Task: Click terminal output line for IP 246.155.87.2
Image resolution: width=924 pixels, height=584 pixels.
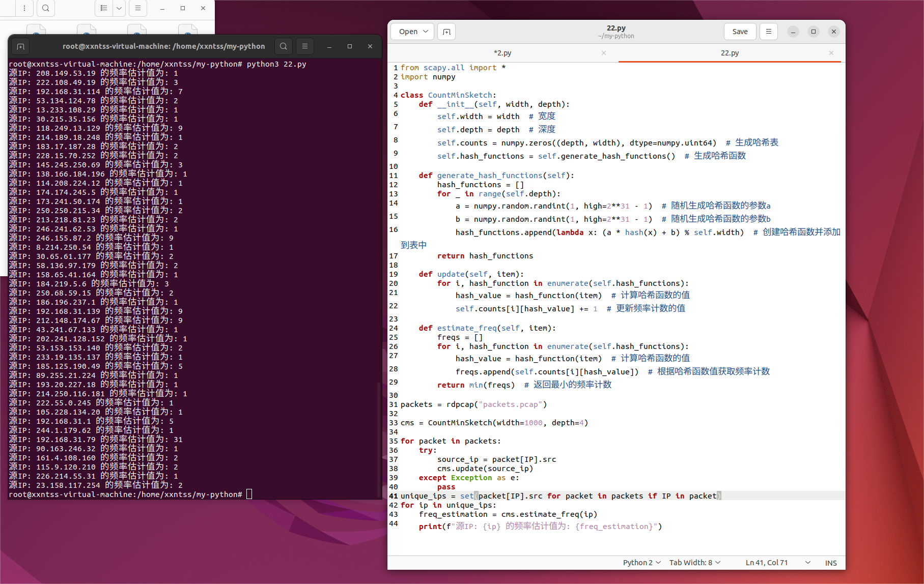Action: pyautogui.click(x=91, y=238)
